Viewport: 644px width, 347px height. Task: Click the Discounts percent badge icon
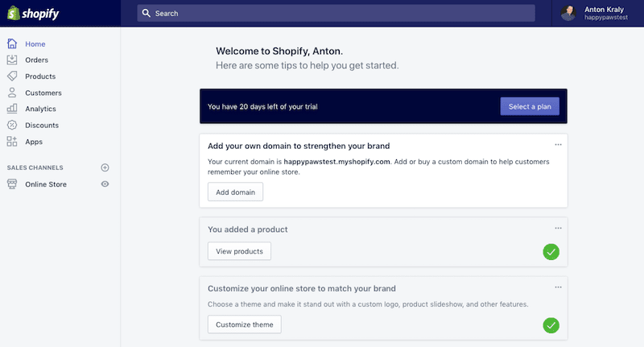[12, 125]
